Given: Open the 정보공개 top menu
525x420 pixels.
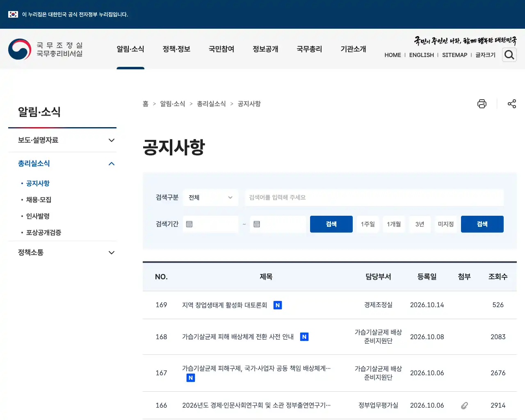Looking at the screenshot, I should pyautogui.click(x=265, y=49).
